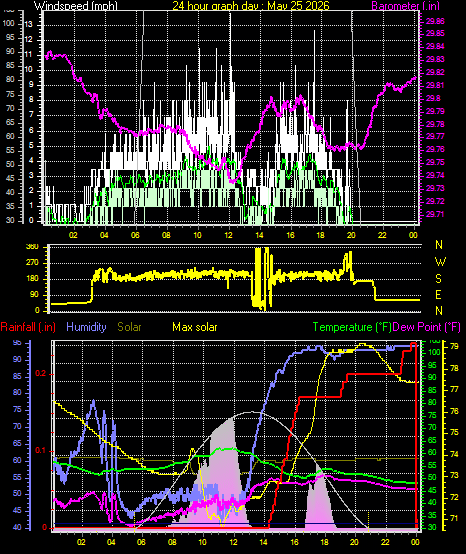
Task: Click the E compass label on direction graph
Action: pos(438,295)
